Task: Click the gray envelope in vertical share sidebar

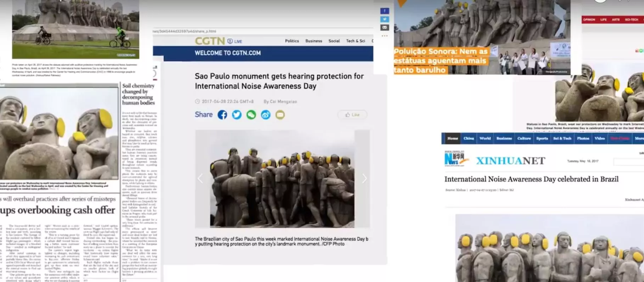Action: tap(385, 27)
